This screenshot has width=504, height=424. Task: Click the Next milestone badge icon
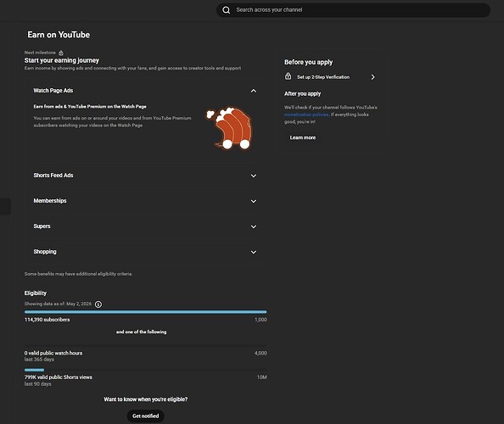pyautogui.click(x=61, y=53)
